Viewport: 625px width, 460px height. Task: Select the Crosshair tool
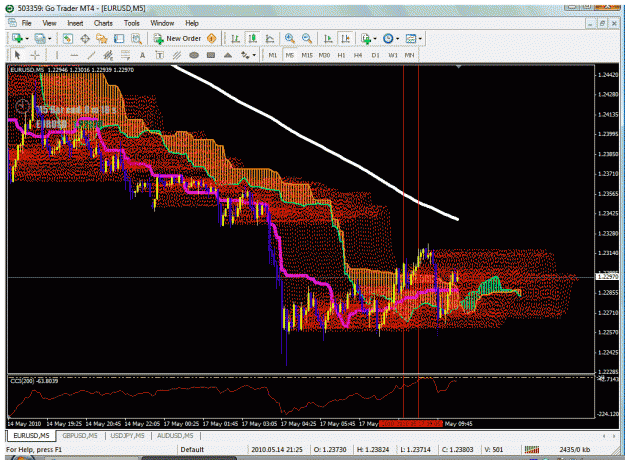(x=35, y=55)
